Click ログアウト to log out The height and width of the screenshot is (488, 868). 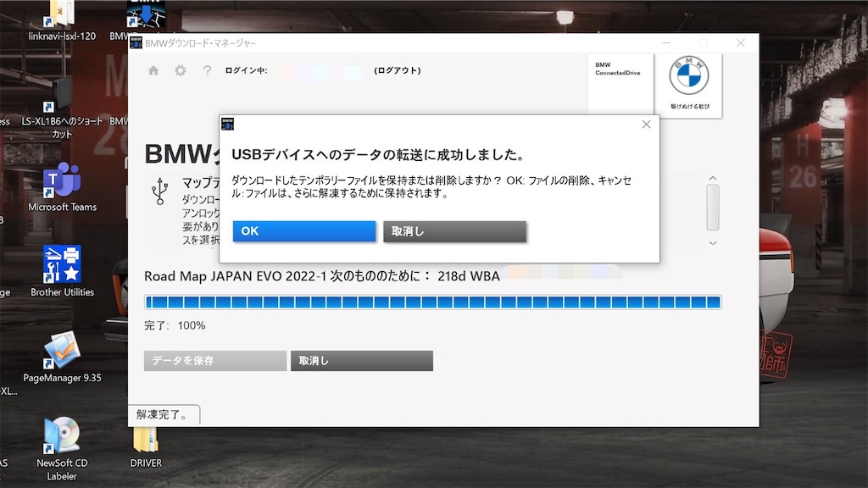(398, 71)
